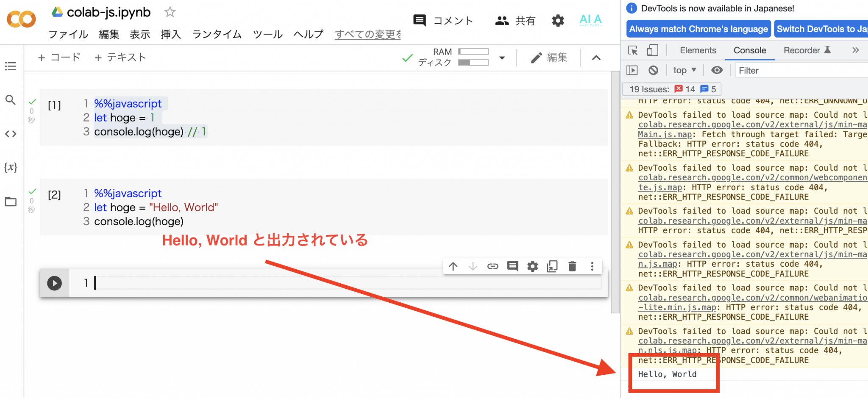Toggle the inspect element cursor in DevTools
Image resolution: width=868 pixels, height=398 pixels.
pos(632,50)
